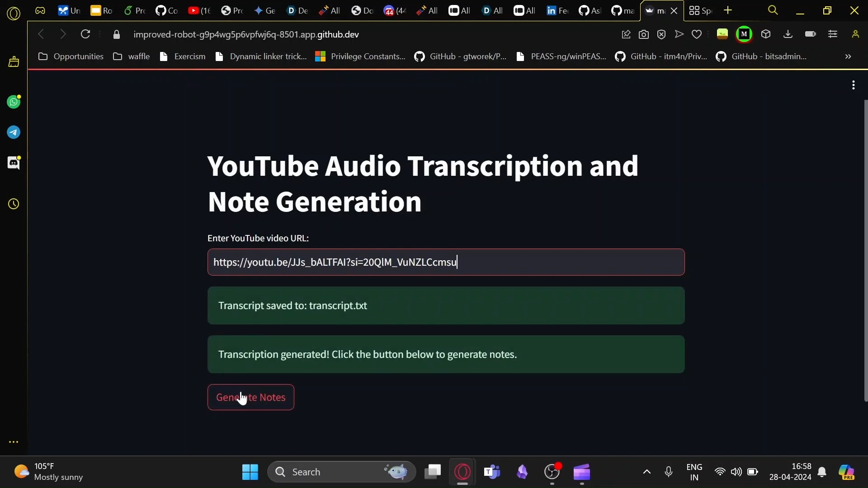Click the page vertical scrollbar
The height and width of the screenshot is (488, 868).
pyautogui.click(x=865, y=251)
